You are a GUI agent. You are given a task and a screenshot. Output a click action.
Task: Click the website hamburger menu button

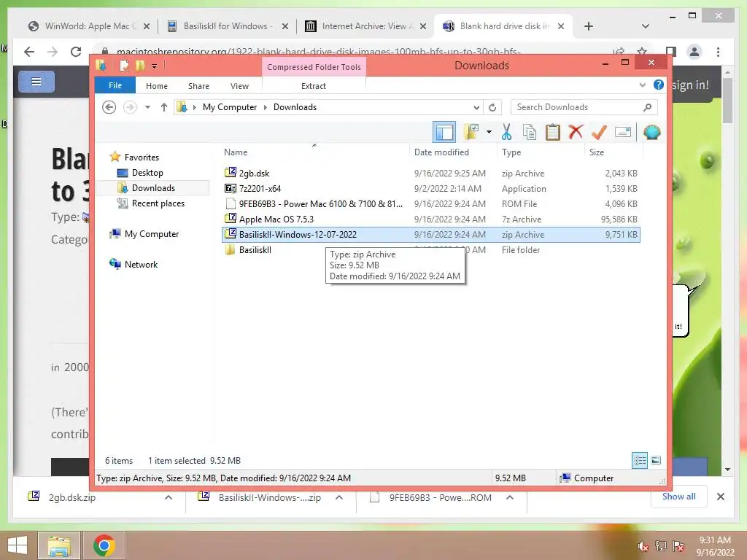(36, 82)
